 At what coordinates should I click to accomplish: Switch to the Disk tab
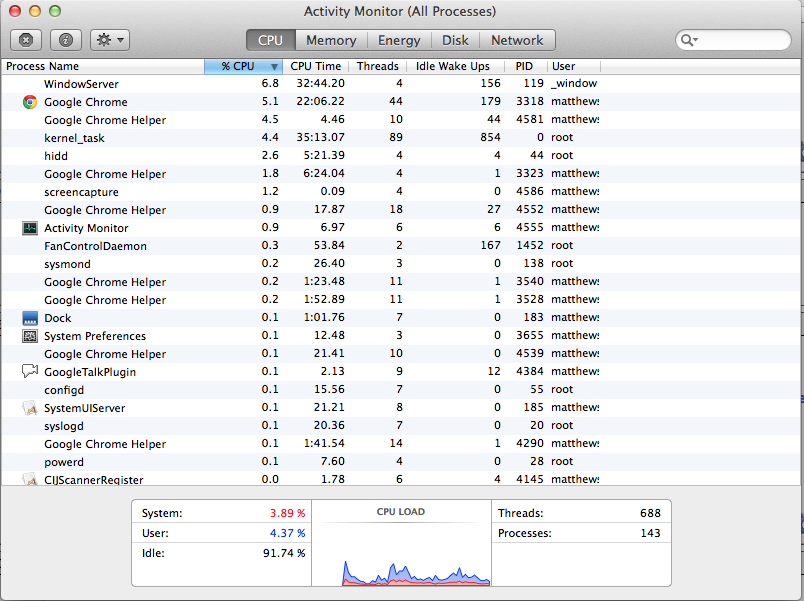(x=455, y=40)
